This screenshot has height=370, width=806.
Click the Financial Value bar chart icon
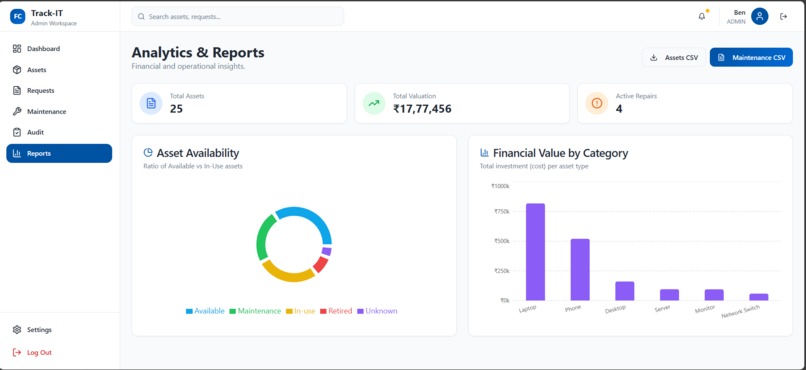click(484, 153)
